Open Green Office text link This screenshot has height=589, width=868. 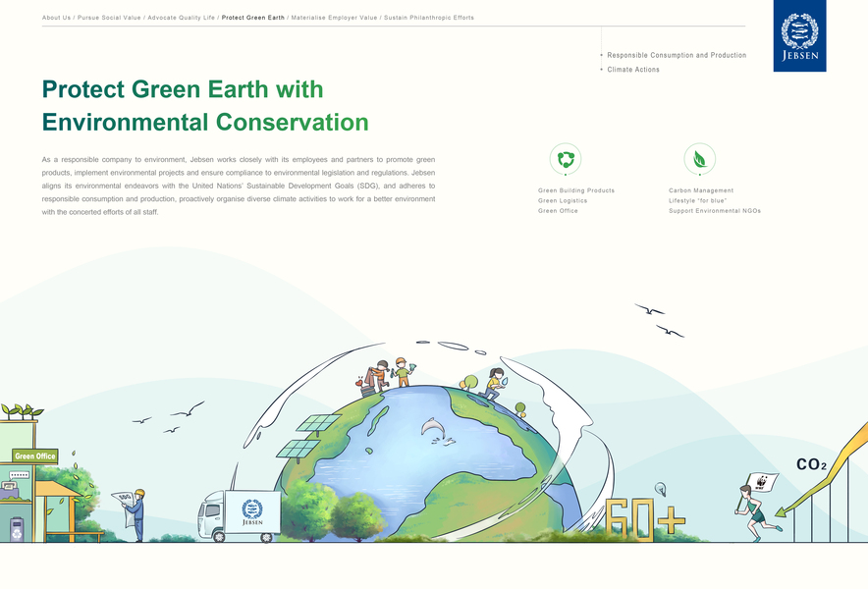tap(558, 211)
